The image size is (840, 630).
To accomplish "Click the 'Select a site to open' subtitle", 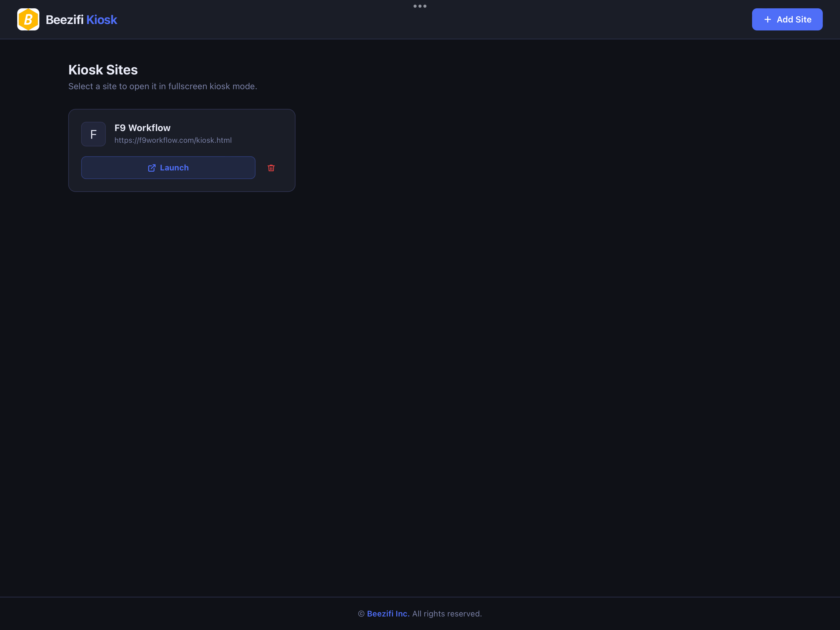I will 163,87.
